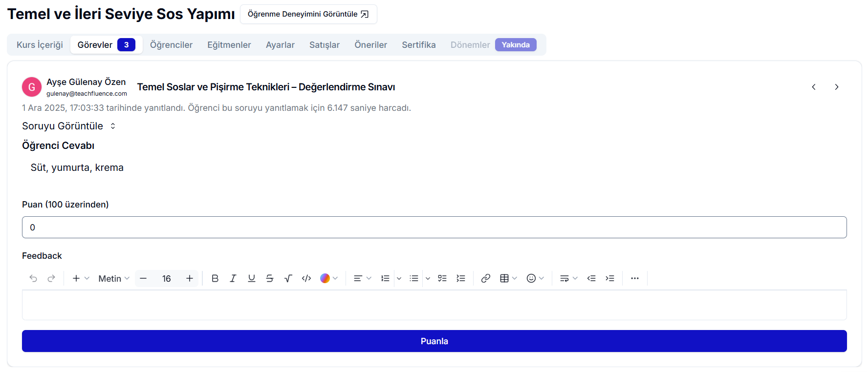The image size is (868, 372).
Task: Go to the next student submission
Action: (x=836, y=87)
